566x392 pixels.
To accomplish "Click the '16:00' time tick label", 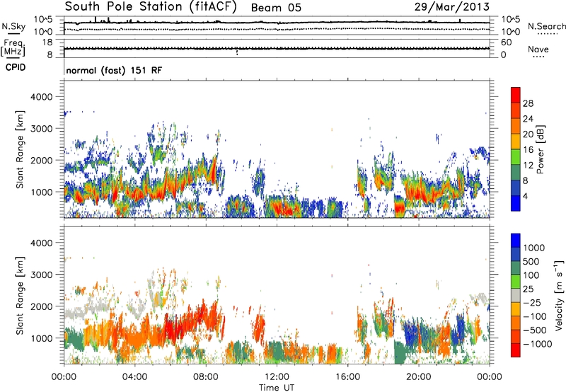I will 347,377.
